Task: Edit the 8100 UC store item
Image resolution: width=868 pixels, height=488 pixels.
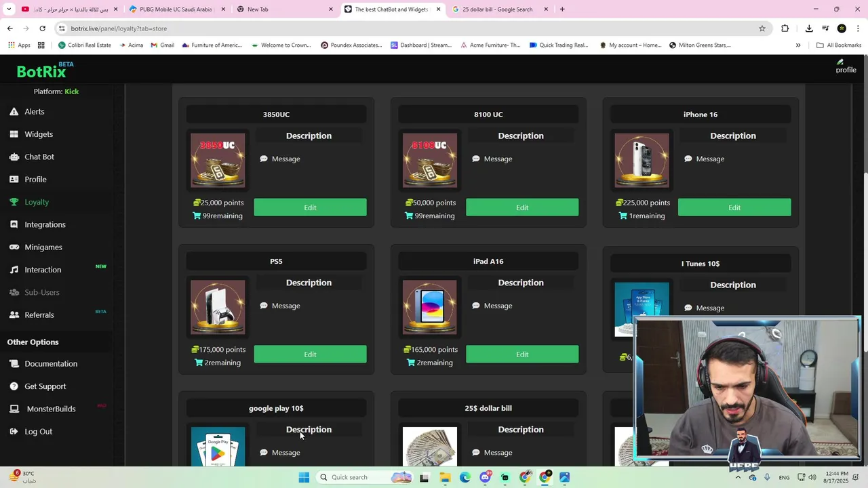Action: 522,207
